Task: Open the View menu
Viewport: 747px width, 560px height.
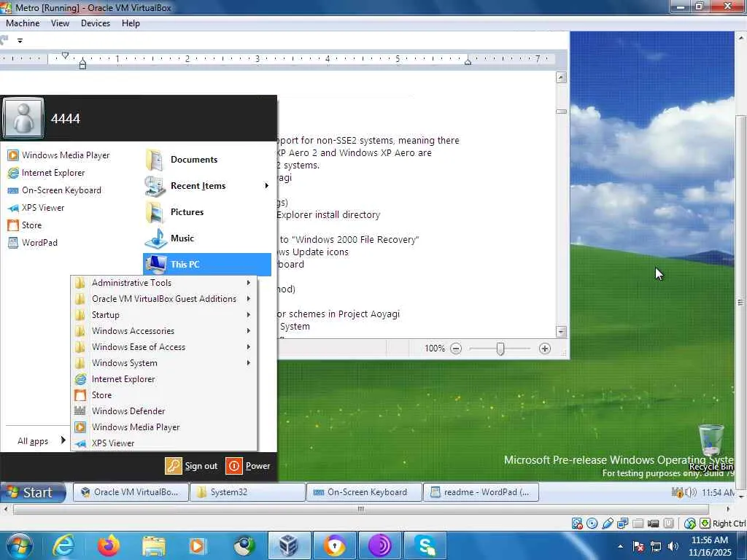Action: point(60,23)
